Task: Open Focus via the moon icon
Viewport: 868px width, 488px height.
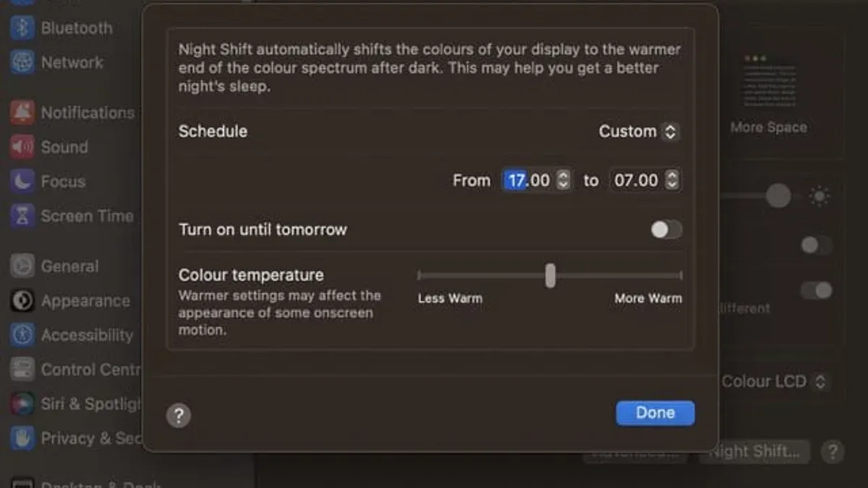Action: pos(22,181)
